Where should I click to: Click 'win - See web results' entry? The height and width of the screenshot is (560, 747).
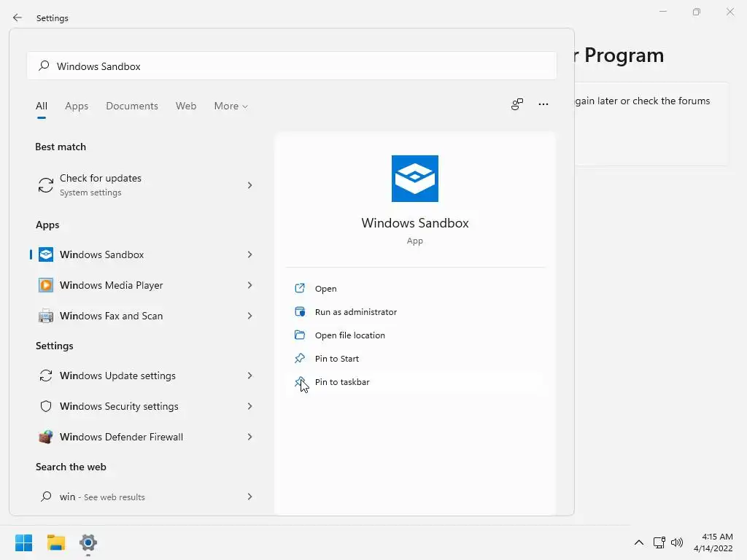click(x=145, y=497)
